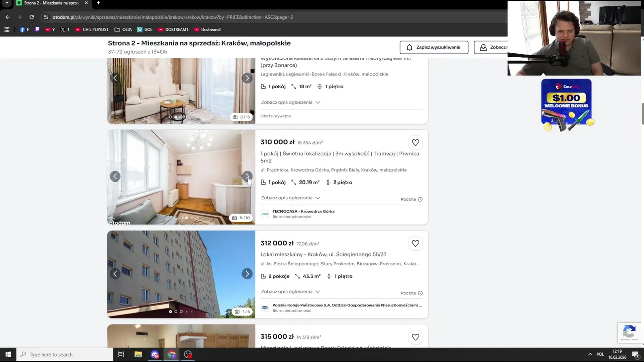644x362 pixels.
Task: Click address ul. Prądnicka, Krowodrza Górka
Action: click(333, 170)
